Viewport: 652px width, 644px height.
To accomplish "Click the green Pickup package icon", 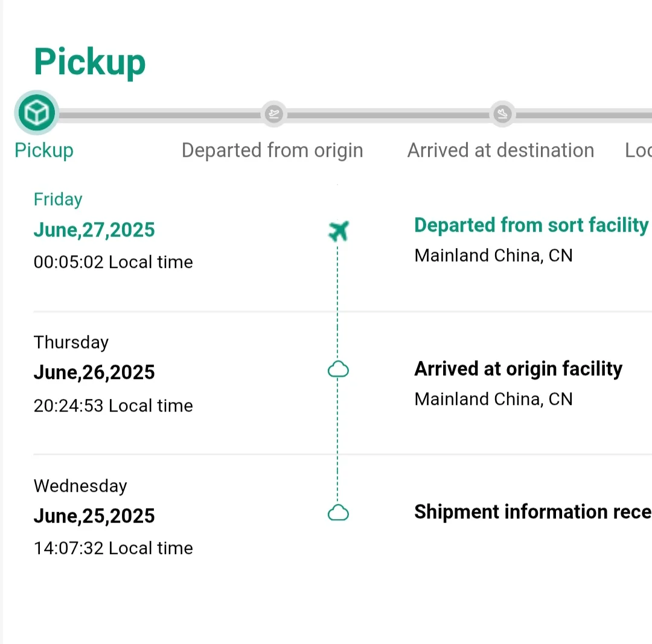I will (36, 112).
